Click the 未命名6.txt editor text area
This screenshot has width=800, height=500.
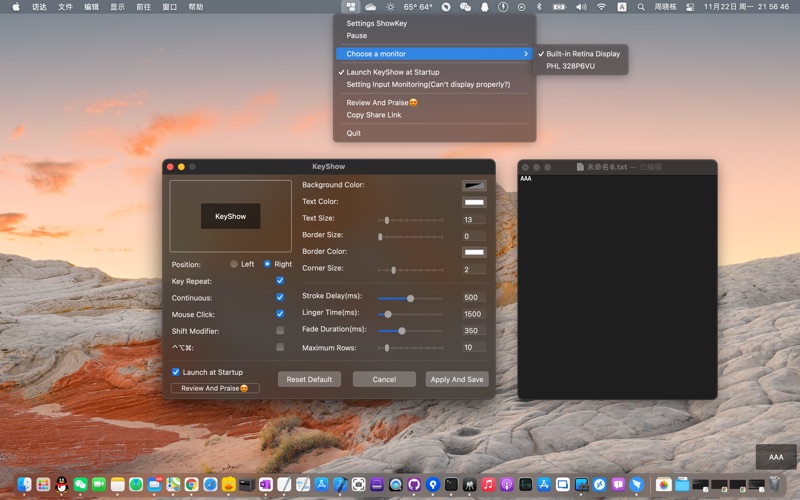point(617,286)
